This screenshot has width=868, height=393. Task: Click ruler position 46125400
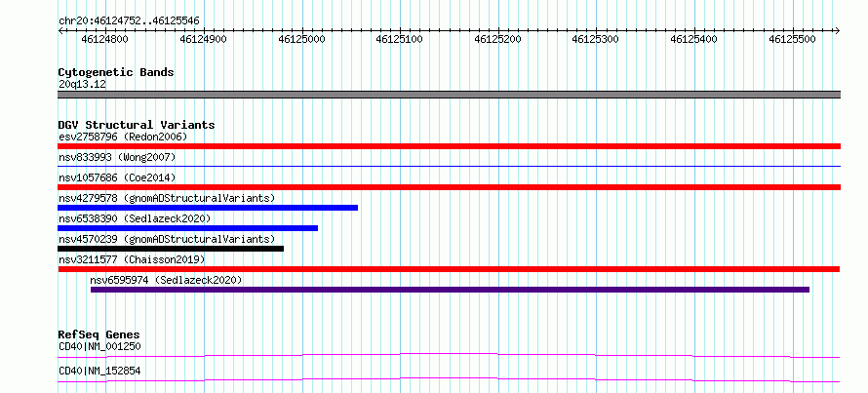(693, 39)
